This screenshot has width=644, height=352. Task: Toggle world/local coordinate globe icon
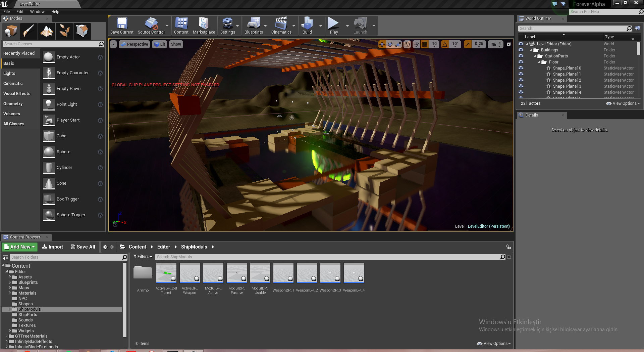(x=407, y=44)
